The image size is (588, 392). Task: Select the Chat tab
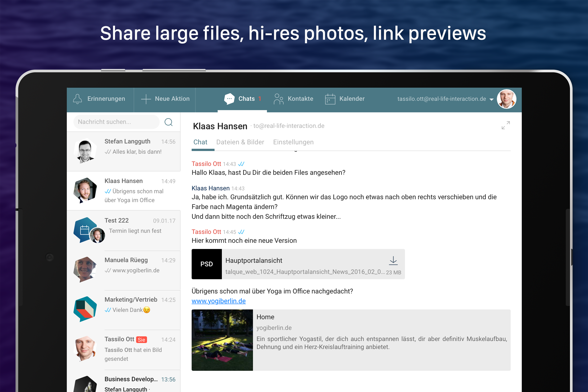(x=200, y=142)
